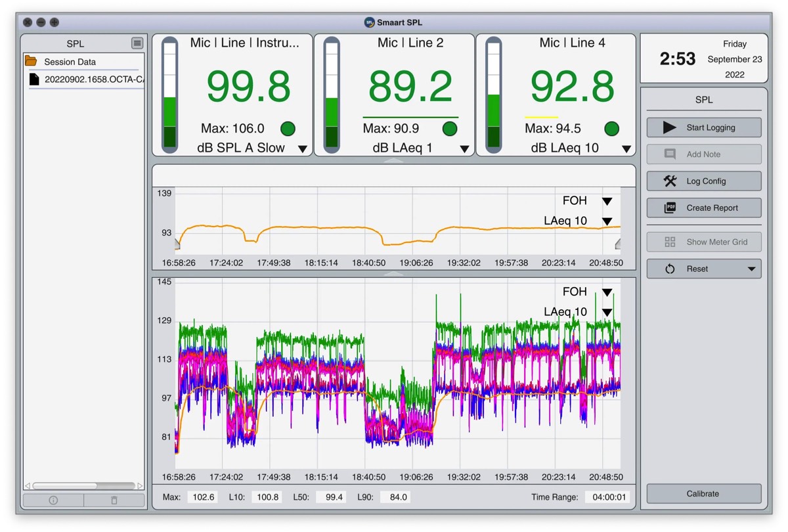The height and width of the screenshot is (532, 788).
Task: Open the dB SPL A Slow dropdown
Action: click(x=302, y=149)
